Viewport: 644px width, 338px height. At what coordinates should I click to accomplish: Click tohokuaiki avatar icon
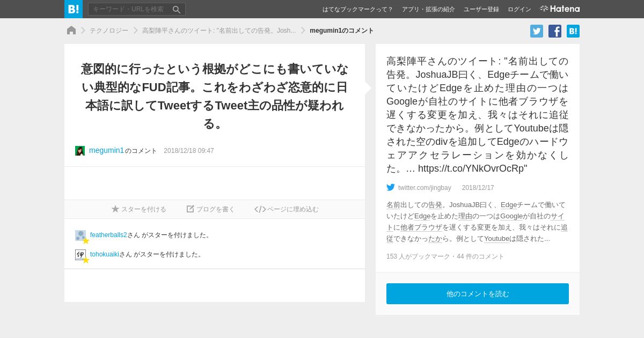pos(80,255)
